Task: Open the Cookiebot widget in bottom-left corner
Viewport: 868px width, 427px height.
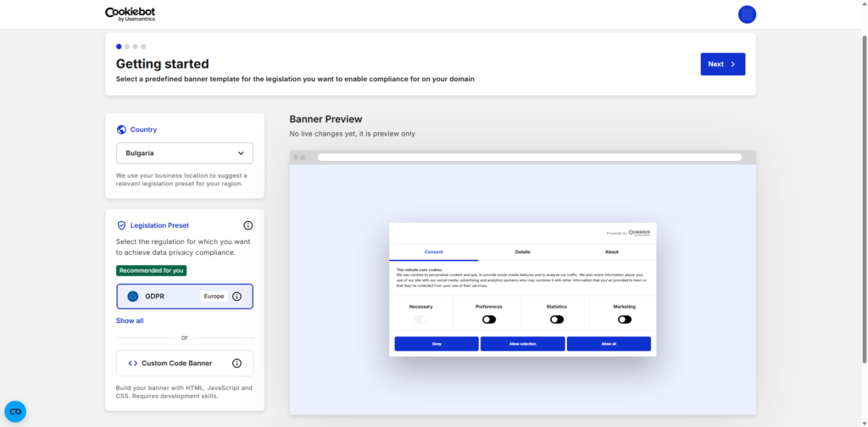Action: [15, 412]
